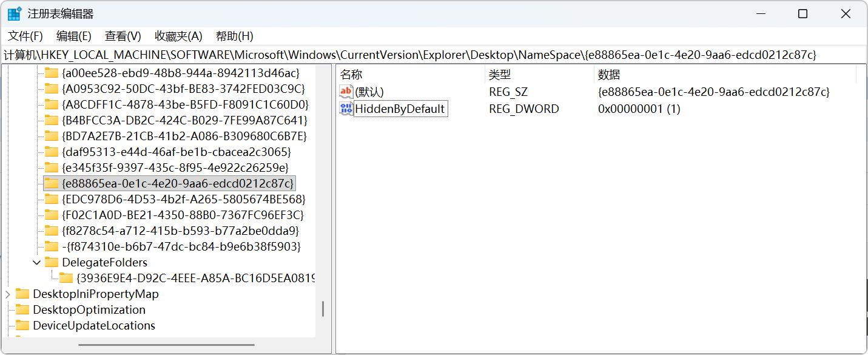868x355 pixels.
Task: Click the REG_SZ type cell
Action: coord(508,92)
